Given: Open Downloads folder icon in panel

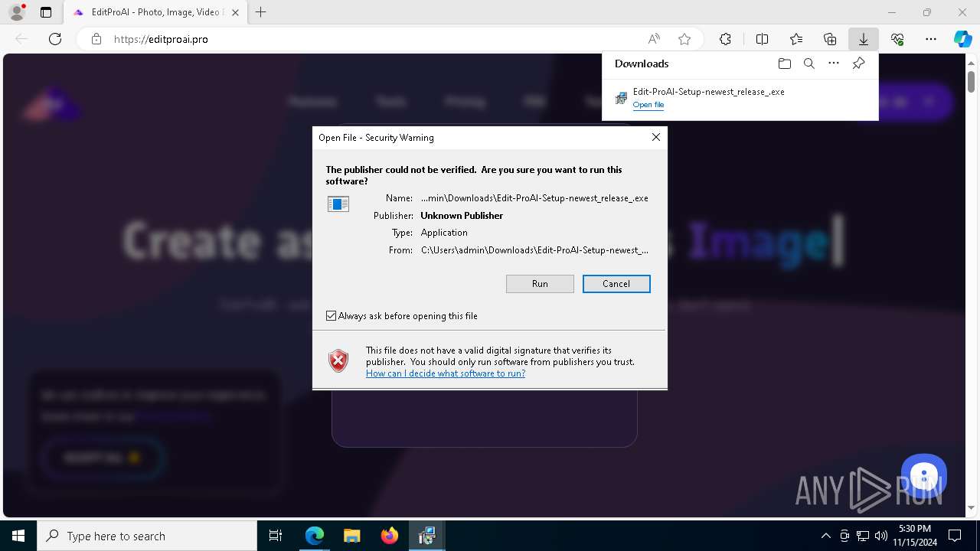Looking at the screenshot, I should pos(784,64).
